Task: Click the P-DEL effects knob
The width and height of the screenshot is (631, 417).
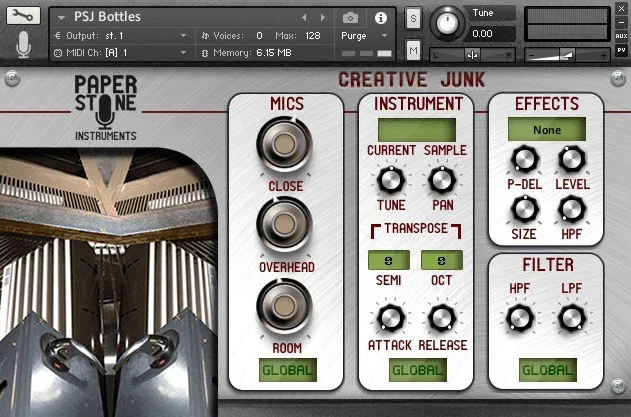Action: click(525, 159)
